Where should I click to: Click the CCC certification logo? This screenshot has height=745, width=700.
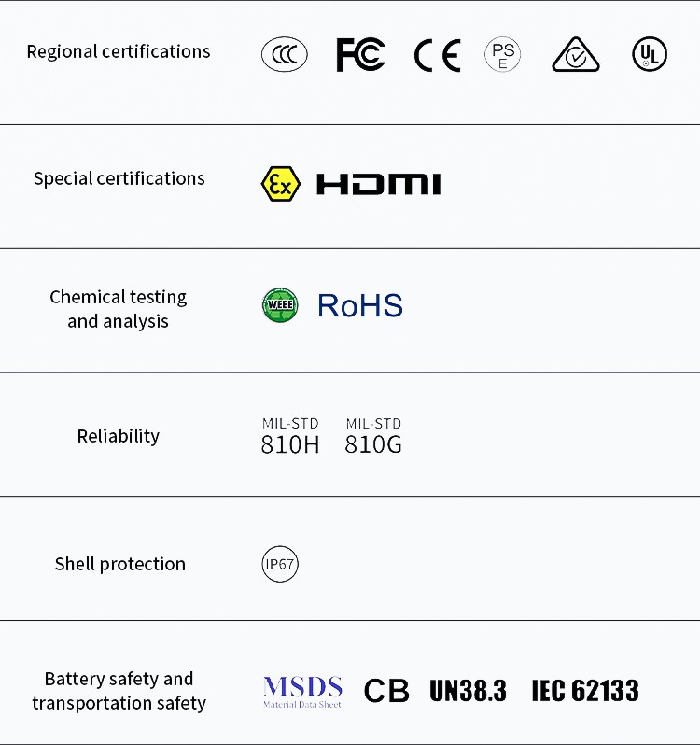coord(285,55)
